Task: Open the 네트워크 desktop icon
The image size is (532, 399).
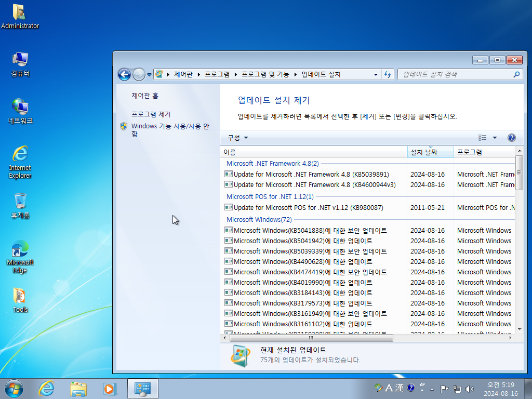Action: tap(20, 111)
